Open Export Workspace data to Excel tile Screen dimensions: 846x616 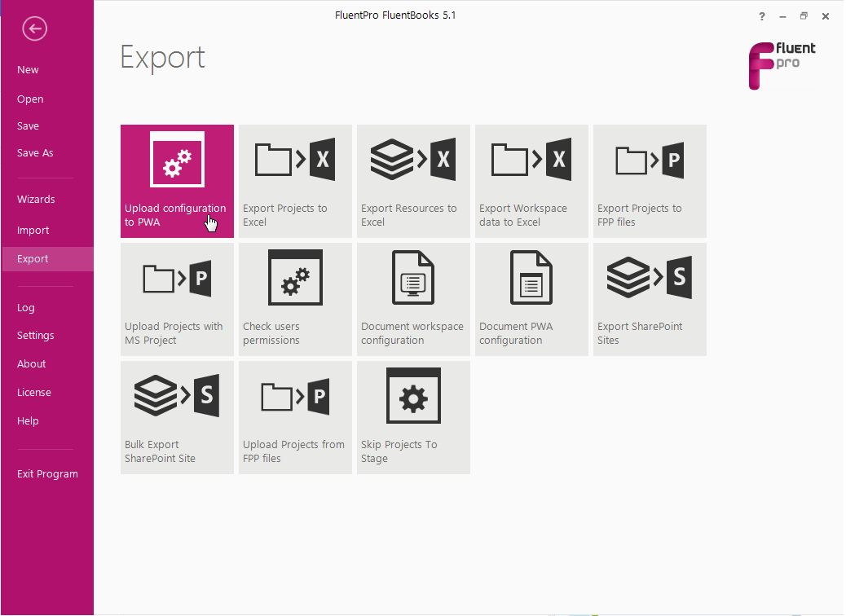click(531, 181)
